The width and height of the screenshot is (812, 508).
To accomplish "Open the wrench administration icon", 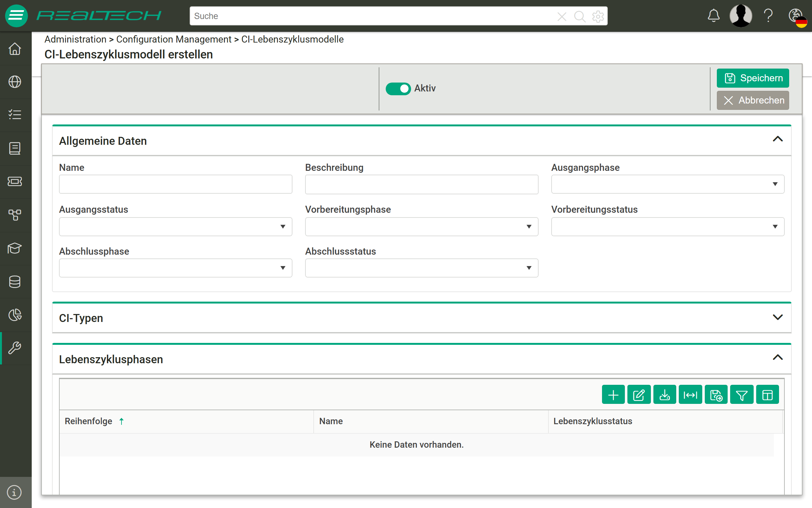I will point(15,348).
